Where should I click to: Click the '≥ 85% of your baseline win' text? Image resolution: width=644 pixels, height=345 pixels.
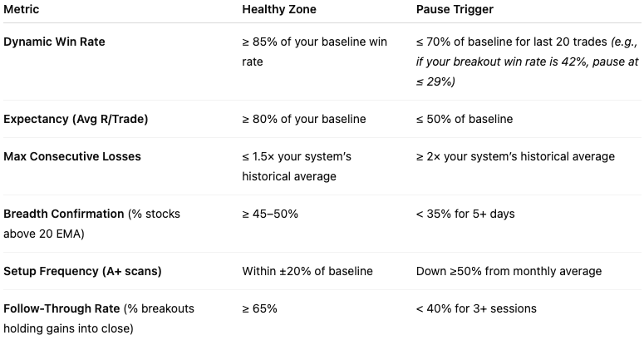pyautogui.click(x=315, y=42)
